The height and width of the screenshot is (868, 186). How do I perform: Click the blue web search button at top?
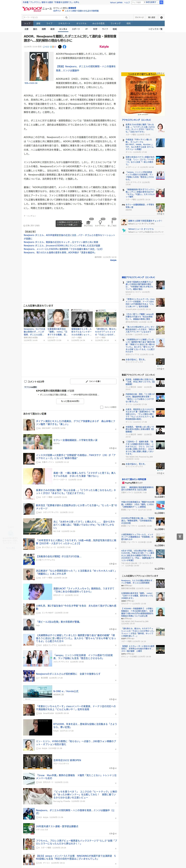161,2
